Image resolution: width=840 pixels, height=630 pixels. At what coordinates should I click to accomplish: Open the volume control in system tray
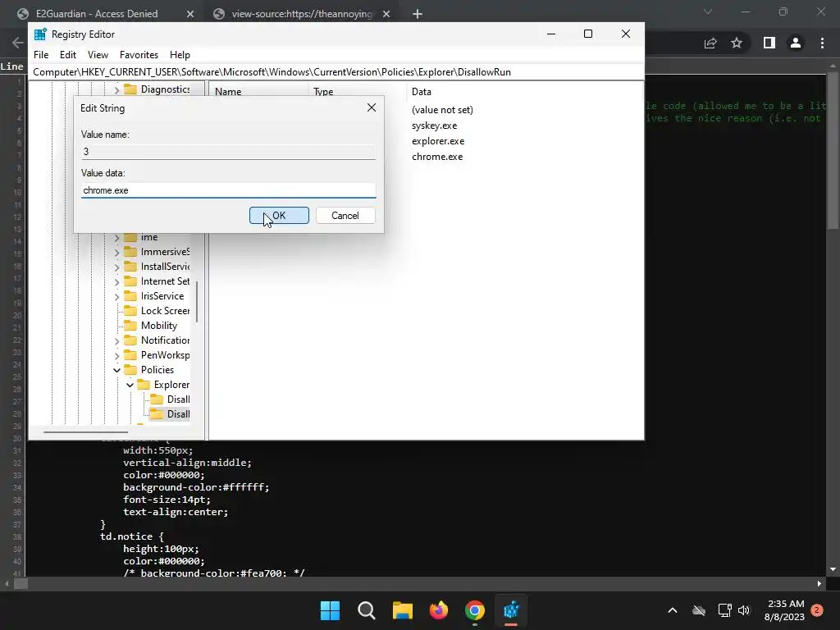click(x=744, y=610)
